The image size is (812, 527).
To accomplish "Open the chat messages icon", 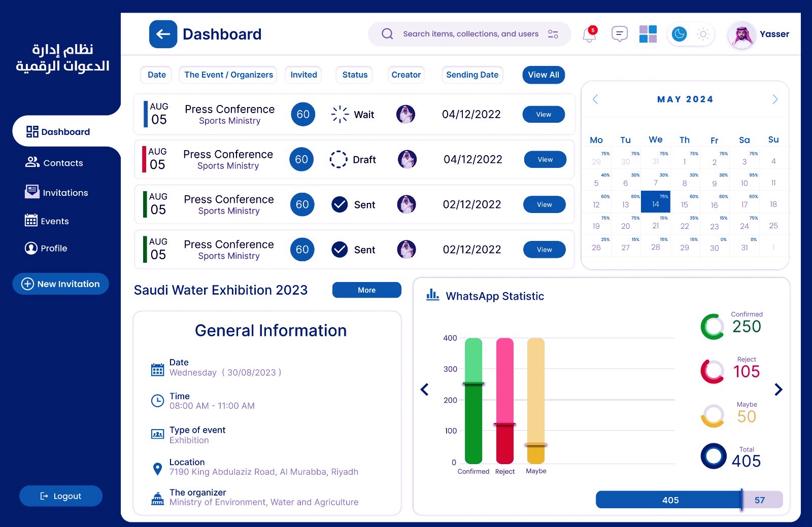I will (619, 34).
